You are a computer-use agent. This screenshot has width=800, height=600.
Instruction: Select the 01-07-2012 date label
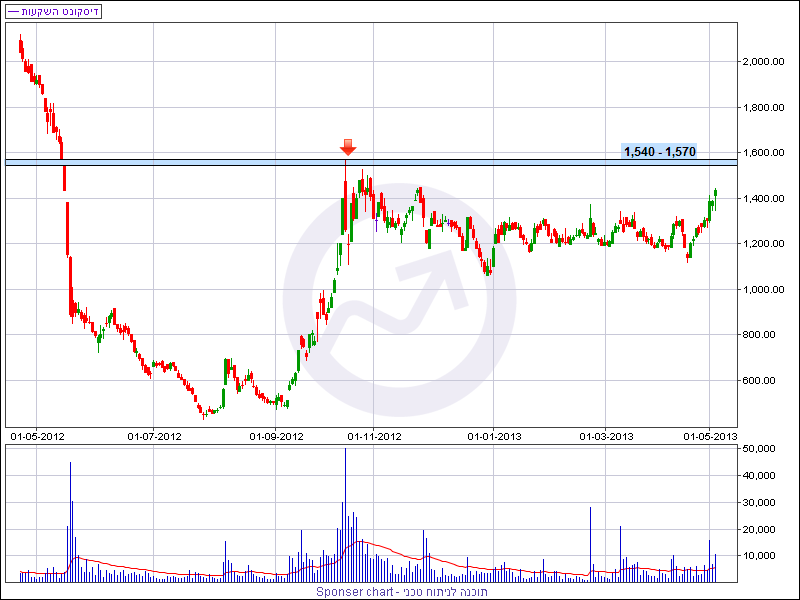pos(154,436)
